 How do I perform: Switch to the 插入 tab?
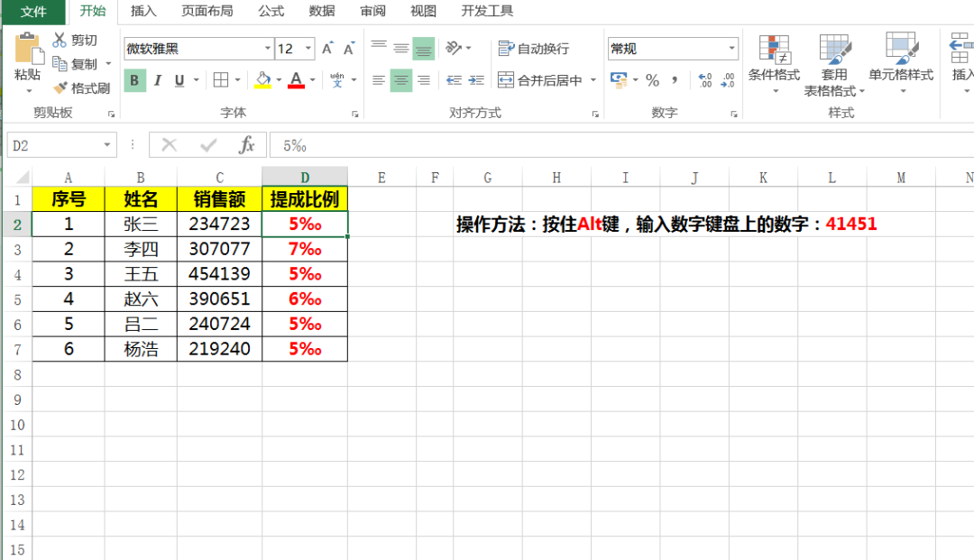pyautogui.click(x=143, y=11)
